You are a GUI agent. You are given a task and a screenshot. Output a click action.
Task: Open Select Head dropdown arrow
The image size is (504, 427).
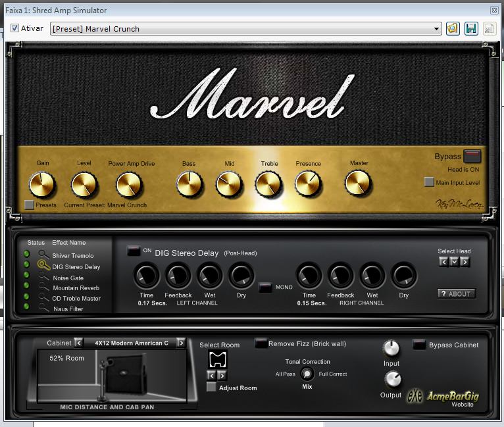pos(454,262)
